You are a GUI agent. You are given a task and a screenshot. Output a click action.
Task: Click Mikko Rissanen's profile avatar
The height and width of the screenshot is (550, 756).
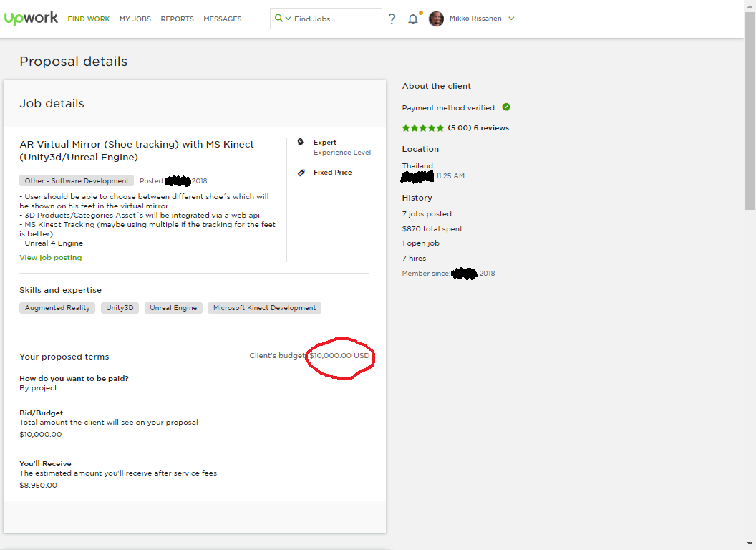tap(436, 19)
